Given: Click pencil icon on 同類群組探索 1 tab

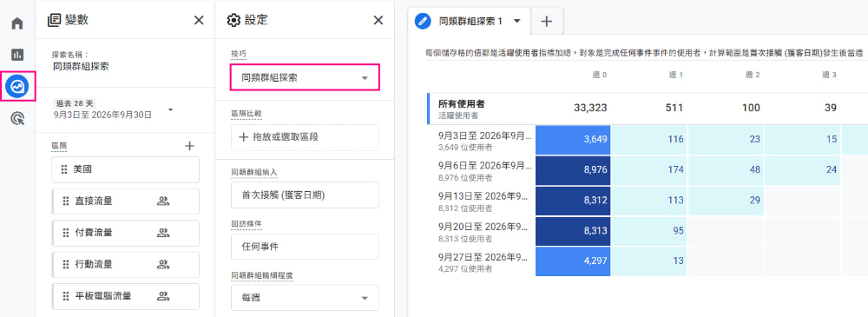Looking at the screenshot, I should pyautogui.click(x=424, y=21).
